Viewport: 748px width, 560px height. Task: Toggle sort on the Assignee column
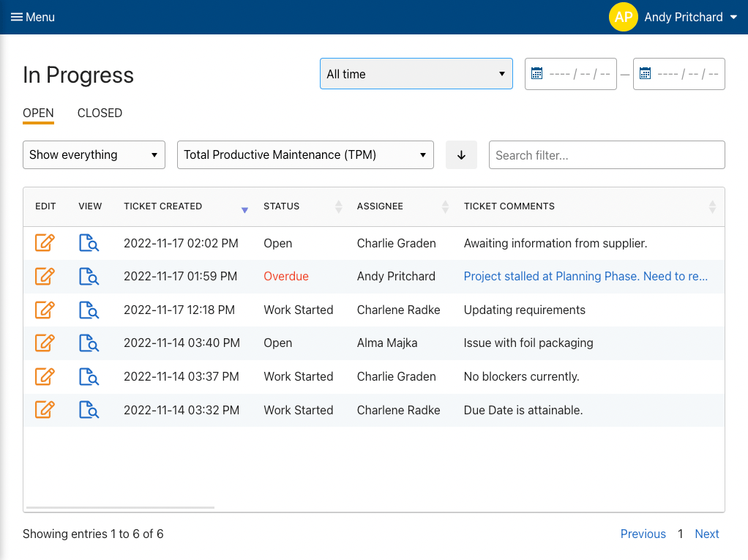point(444,206)
